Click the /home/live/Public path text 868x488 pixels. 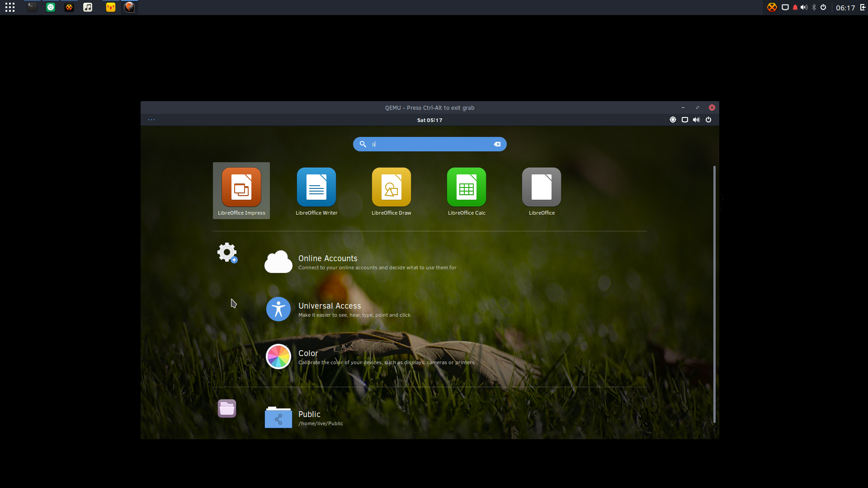point(321,424)
